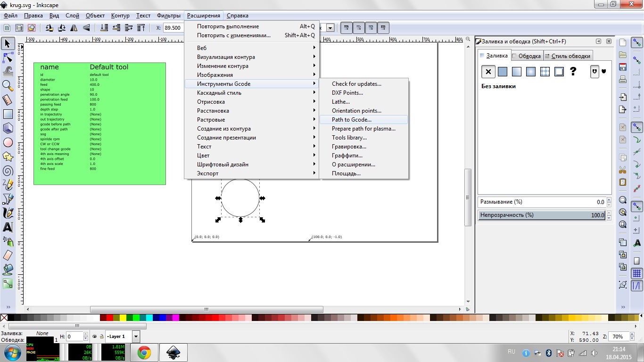Expand the Изменение контура submenu
This screenshot has width=644, height=362.
[x=252, y=66]
